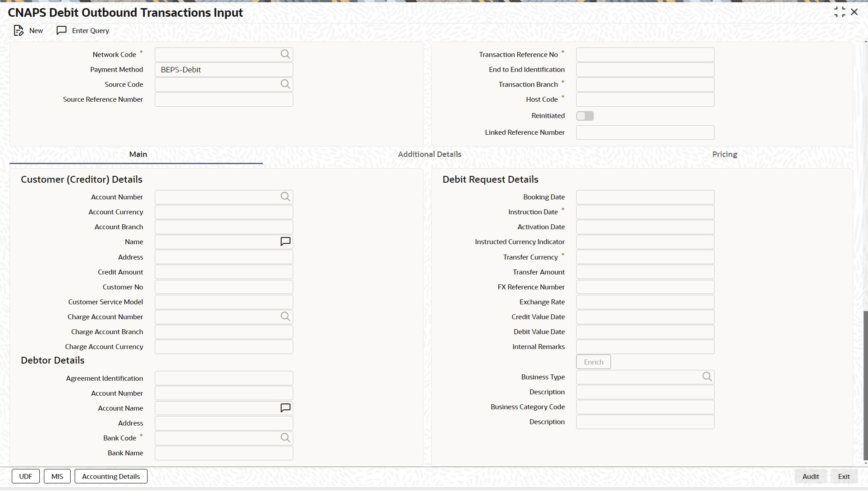The height and width of the screenshot is (492, 868).
Task: Focus the End to End Identification field
Action: (x=645, y=70)
